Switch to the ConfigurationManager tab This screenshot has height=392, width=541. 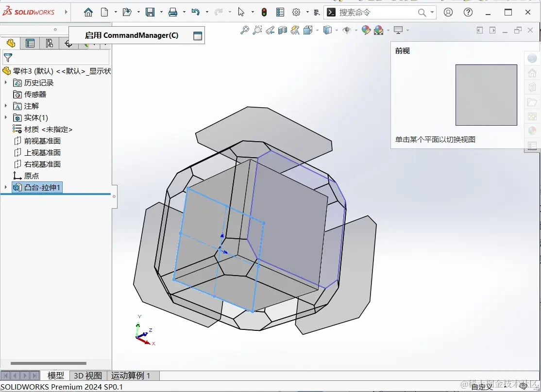[50, 43]
